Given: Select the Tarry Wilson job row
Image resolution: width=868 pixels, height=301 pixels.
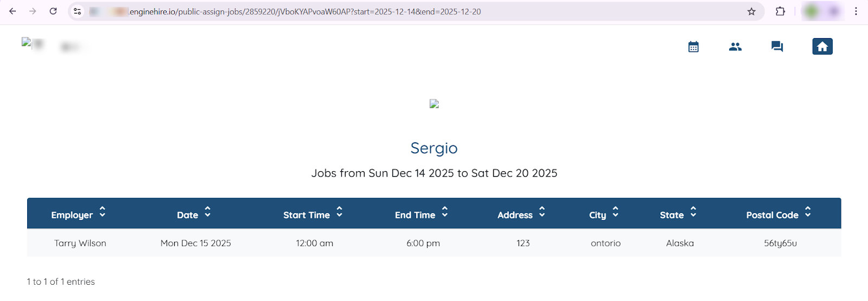Looking at the screenshot, I should tap(80, 243).
